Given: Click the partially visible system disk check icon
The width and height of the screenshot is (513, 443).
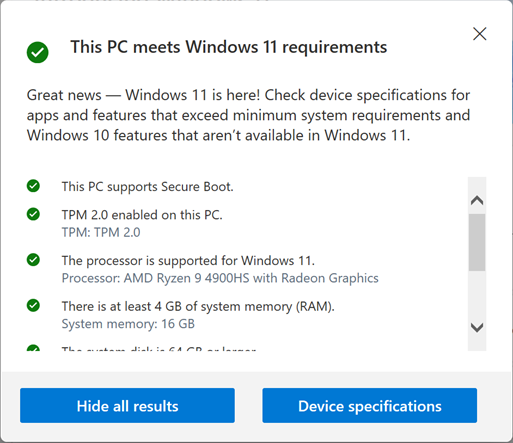Looking at the screenshot, I should [x=33, y=348].
